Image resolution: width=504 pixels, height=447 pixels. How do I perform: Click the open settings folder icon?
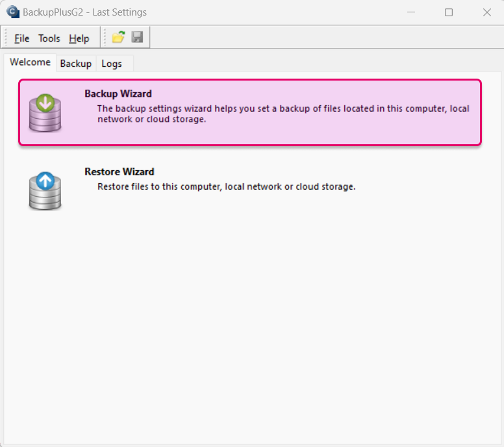[x=118, y=37]
